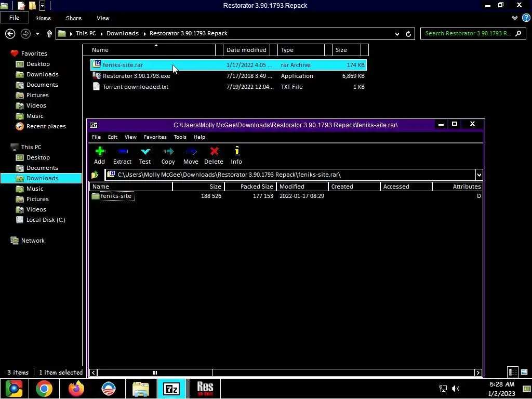Refresh the Explorer folder view
Screen dimensions: 532x399
point(408,34)
